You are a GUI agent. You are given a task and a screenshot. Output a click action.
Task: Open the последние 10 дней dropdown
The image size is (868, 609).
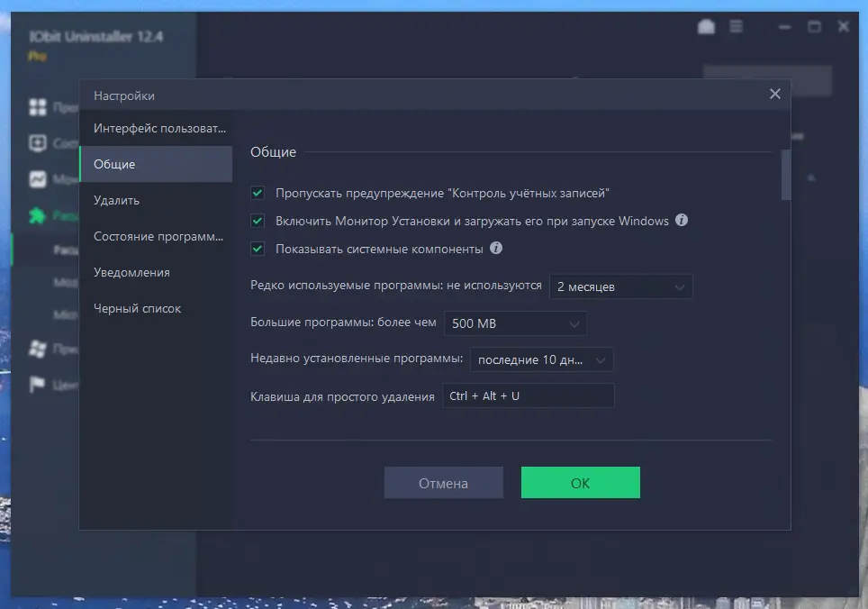[x=541, y=359]
